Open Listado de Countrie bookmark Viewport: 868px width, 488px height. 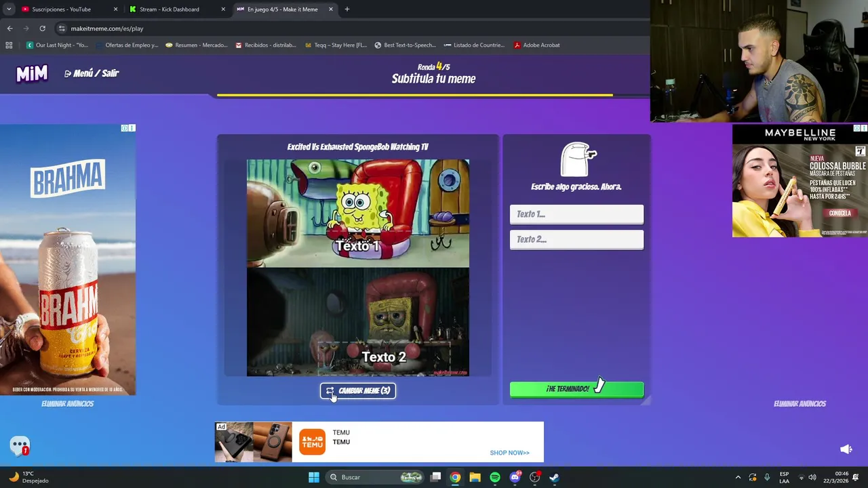coord(474,45)
